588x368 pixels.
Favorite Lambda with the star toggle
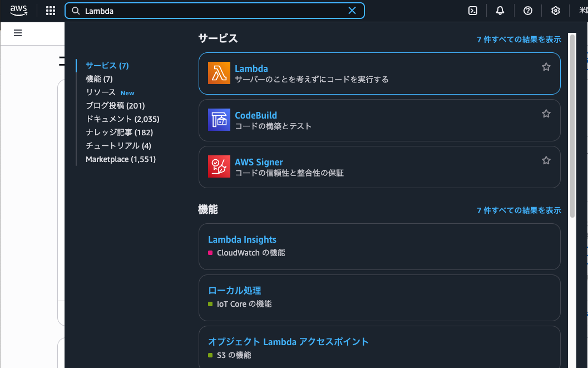[546, 67]
